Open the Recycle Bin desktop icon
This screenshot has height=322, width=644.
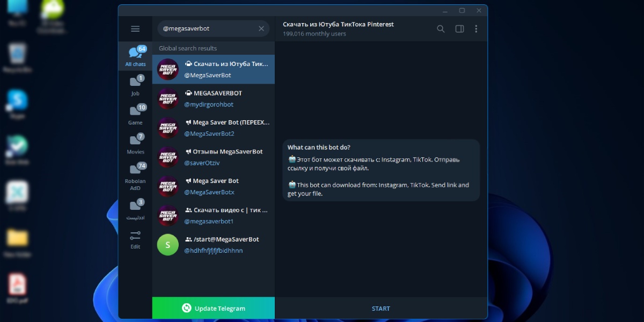coord(17,58)
